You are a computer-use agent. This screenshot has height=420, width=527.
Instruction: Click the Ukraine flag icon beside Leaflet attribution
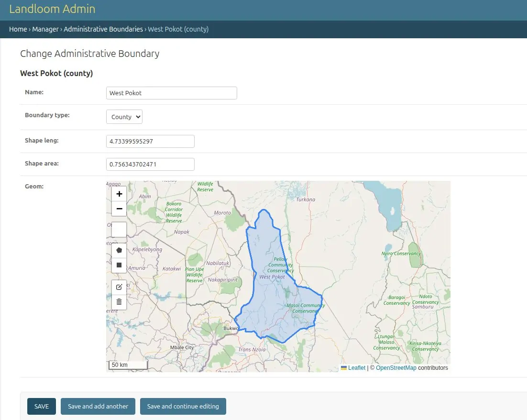tap(343, 367)
